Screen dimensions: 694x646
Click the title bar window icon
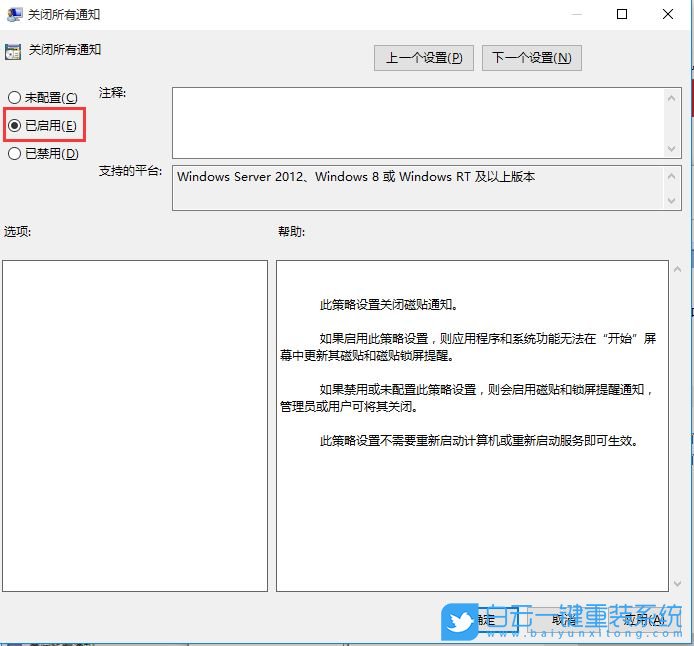pos(14,15)
